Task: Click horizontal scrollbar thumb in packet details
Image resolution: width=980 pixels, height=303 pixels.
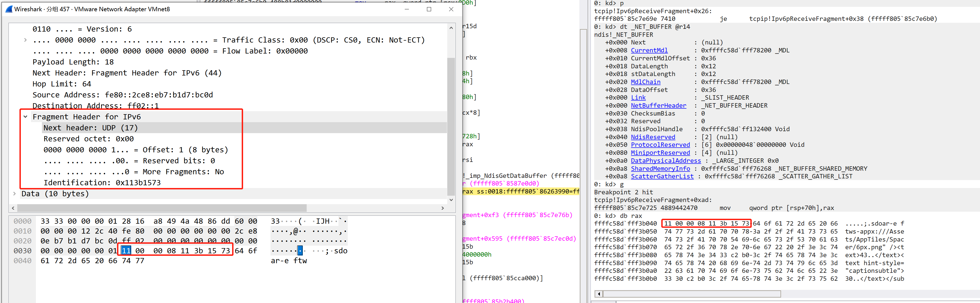Action: click(162, 208)
